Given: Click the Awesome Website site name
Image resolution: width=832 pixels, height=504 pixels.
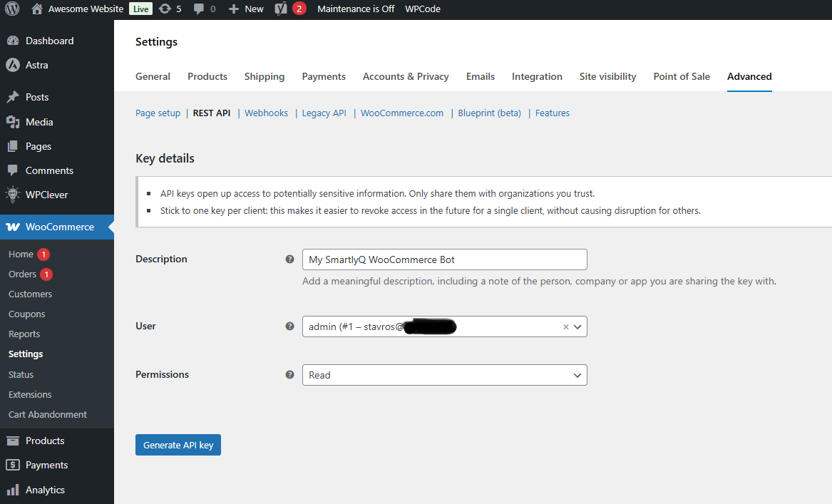Looking at the screenshot, I should [86, 9].
